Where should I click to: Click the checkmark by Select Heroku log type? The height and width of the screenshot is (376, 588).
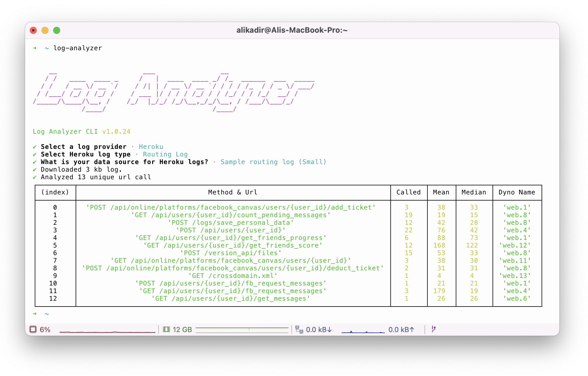(35, 154)
